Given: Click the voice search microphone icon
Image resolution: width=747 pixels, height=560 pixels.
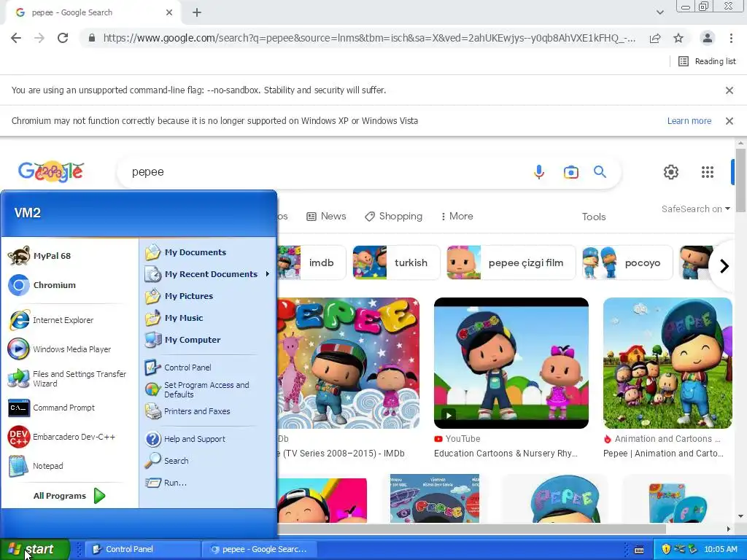Looking at the screenshot, I should (x=539, y=172).
